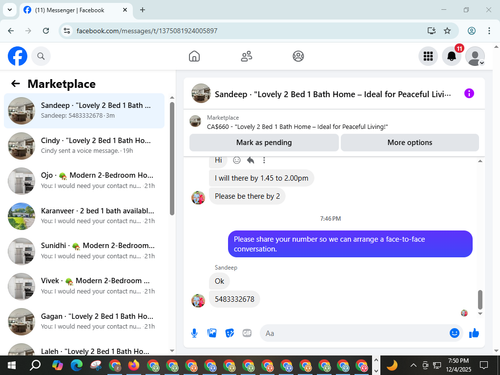The height and width of the screenshot is (375, 500).
Task: Bookmark this page with the star icon
Action: click(447, 31)
